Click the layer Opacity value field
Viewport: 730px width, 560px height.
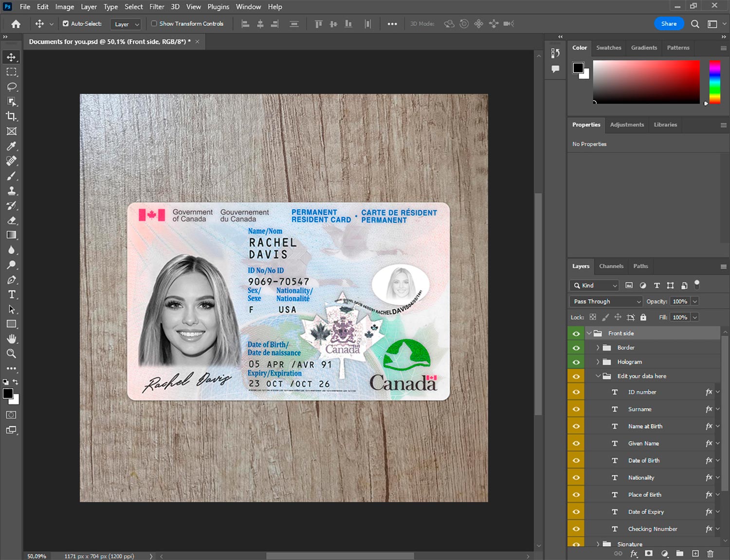pos(680,302)
